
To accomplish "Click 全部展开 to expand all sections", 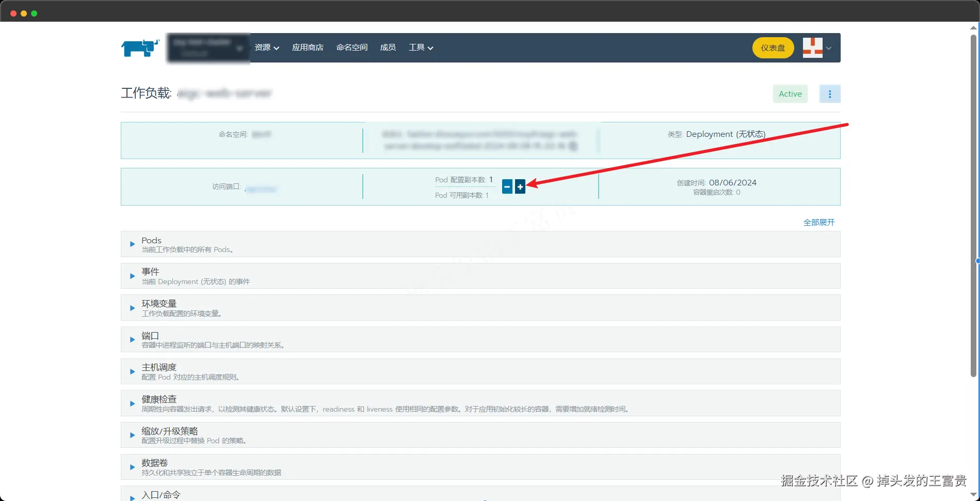I will (819, 222).
